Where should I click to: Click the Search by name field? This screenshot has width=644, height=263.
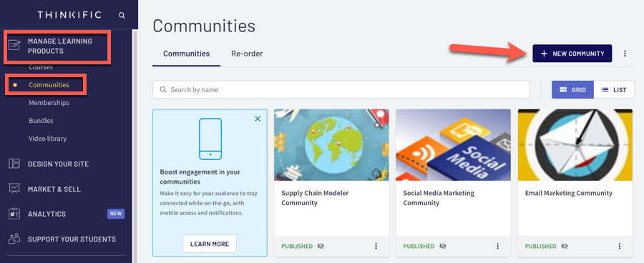(341, 89)
